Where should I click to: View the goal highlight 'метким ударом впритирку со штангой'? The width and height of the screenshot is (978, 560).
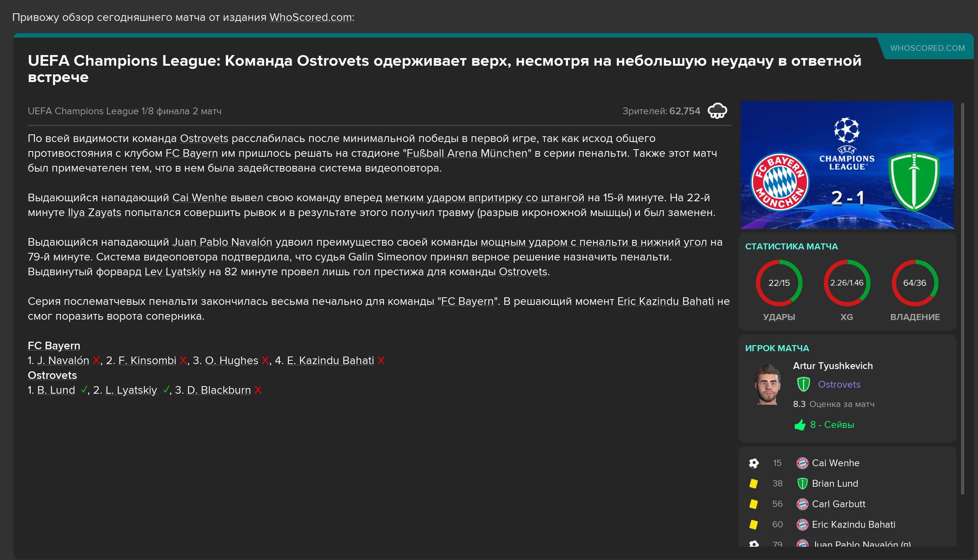484,198
